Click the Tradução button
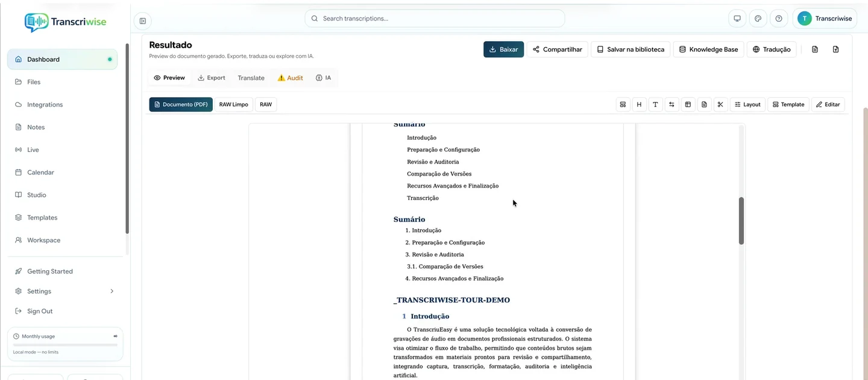The height and width of the screenshot is (380, 868). coord(772,49)
